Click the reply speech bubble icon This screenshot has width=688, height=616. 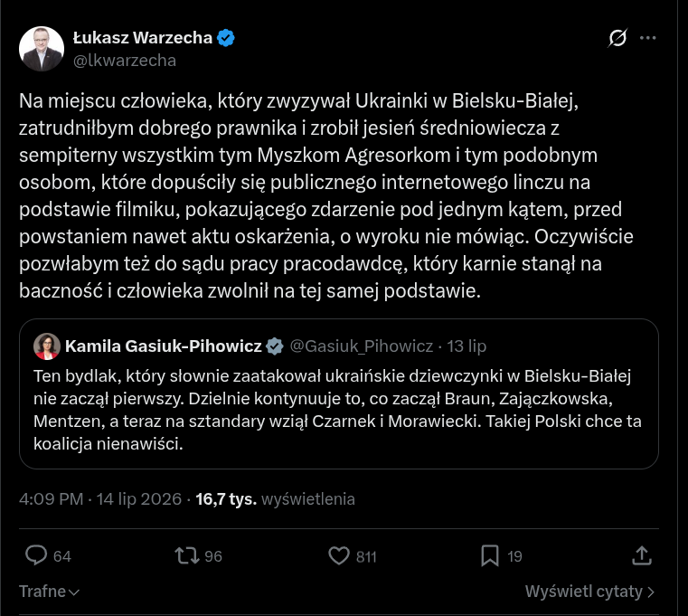click(x=36, y=555)
